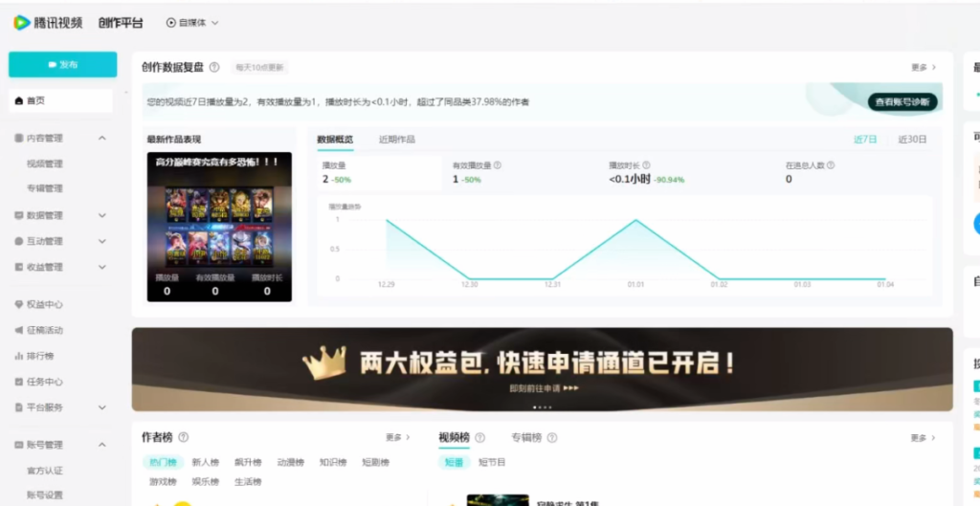This screenshot has height=506, width=980.
Task: Click the 权益中心 sidebar icon
Action: tap(19, 305)
